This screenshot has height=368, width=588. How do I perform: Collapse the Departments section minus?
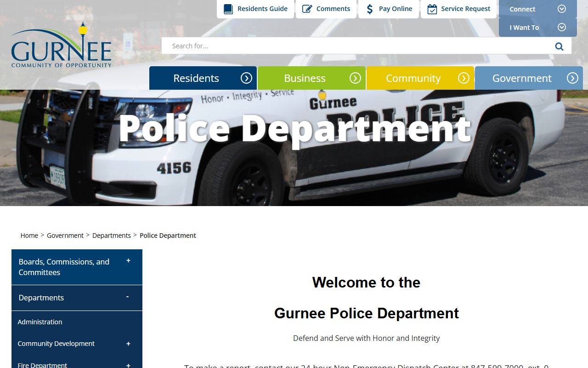[127, 297]
